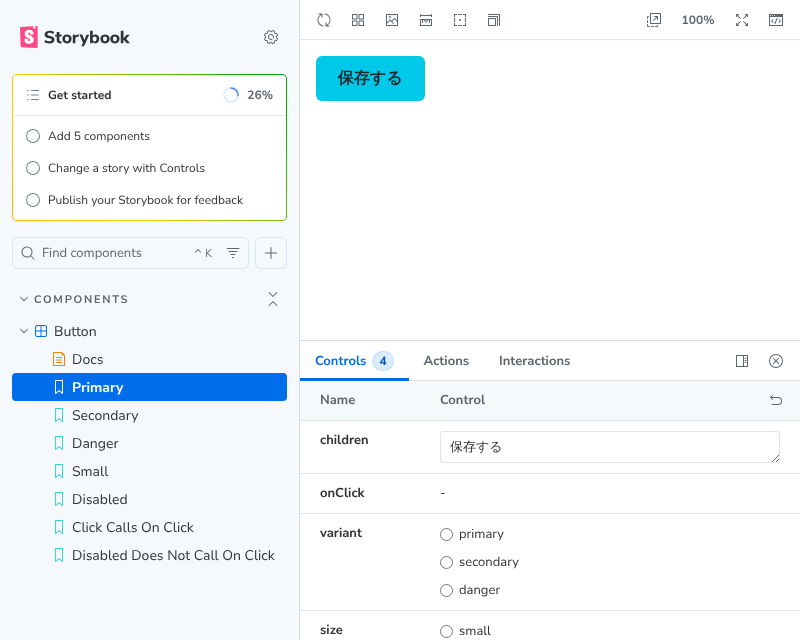This screenshot has height=640, width=800.
Task: Toggle the addons panel visibility icon
Action: [776, 20]
